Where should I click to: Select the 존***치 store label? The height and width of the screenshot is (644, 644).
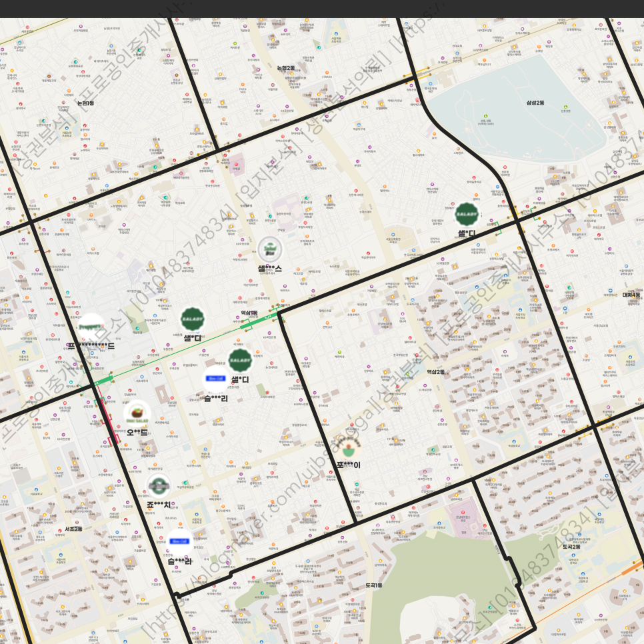(x=159, y=505)
